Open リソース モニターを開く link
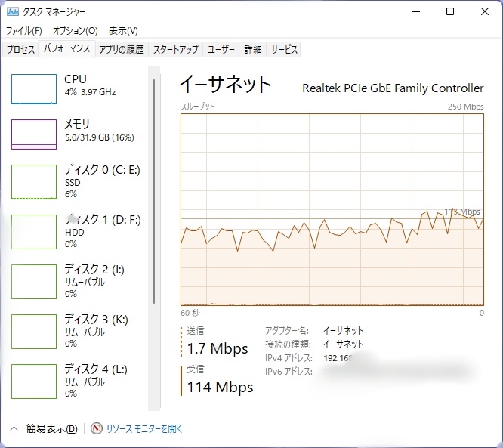The width and height of the screenshot is (503, 448). [144, 428]
